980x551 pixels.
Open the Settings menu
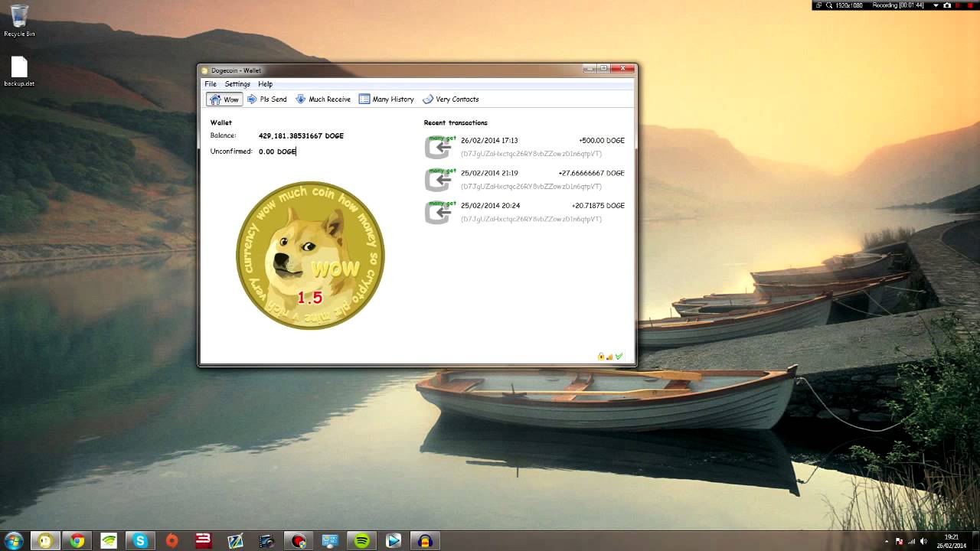tap(237, 84)
